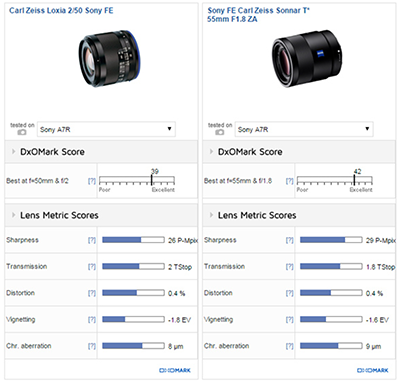Open the help icon next to left Vignetting

coord(92,320)
